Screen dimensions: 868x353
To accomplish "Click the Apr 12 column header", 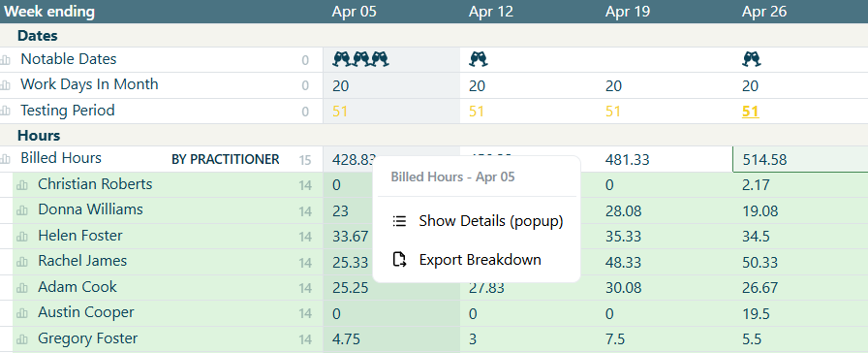I will (491, 12).
